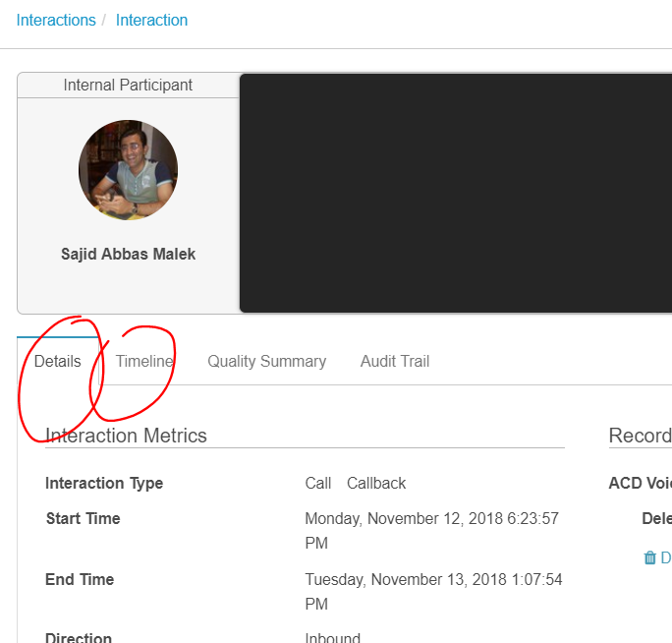Click the participant name Sajid Abbas Malek
Viewport: 672px width, 643px height.
click(x=128, y=254)
